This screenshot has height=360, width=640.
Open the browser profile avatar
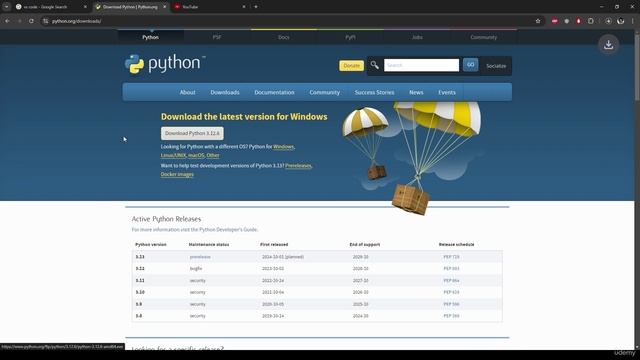click(x=620, y=21)
